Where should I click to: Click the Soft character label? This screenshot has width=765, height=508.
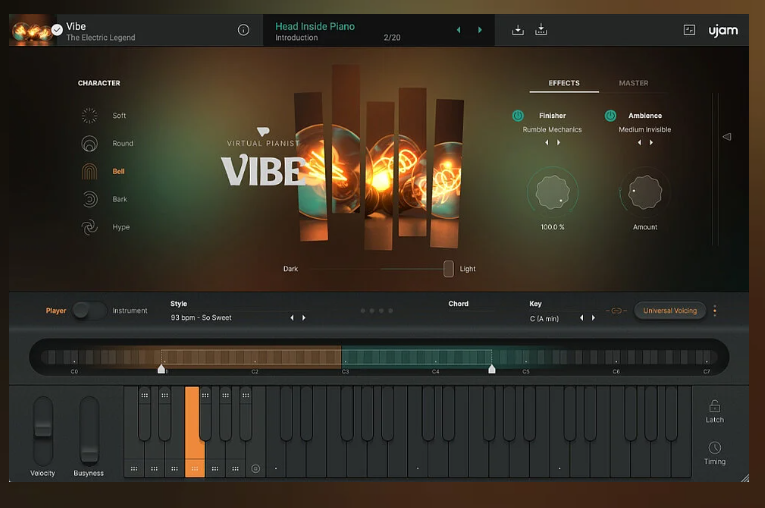coord(119,116)
